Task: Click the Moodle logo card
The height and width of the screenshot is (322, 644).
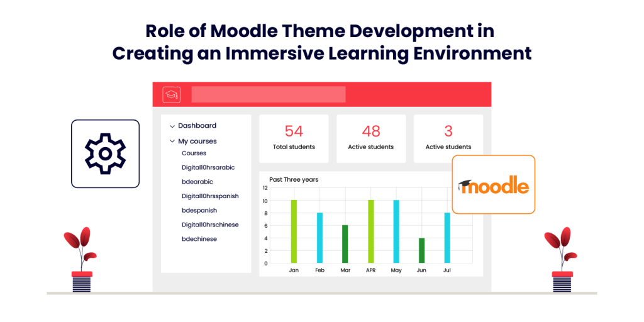Action: [x=493, y=184]
